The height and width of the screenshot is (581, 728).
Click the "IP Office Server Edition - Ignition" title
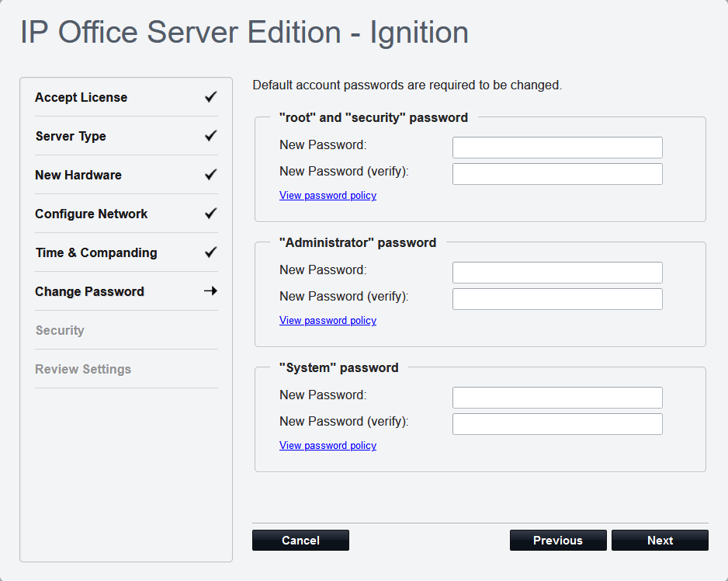point(244,32)
